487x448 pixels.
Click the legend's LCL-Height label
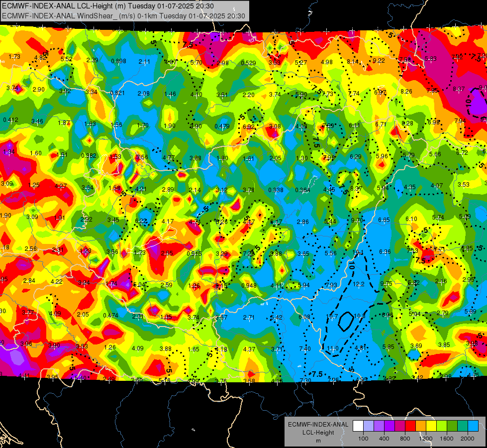point(318,433)
